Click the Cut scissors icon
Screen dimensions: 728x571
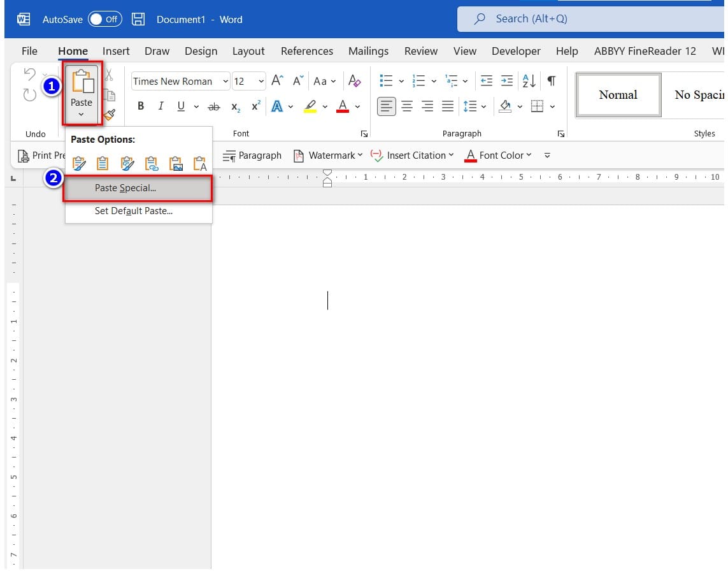(x=109, y=75)
